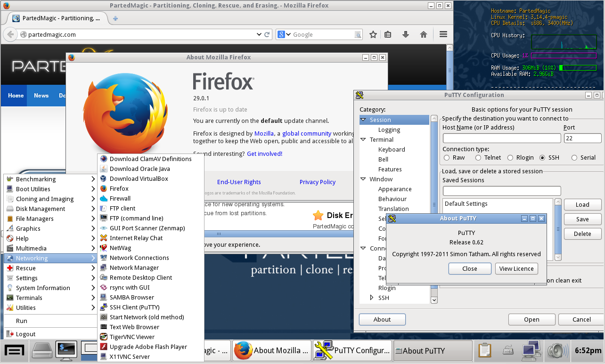Image resolution: width=605 pixels, height=364 pixels.
Task: Collapse the Terminal category tree node
Action: pyautogui.click(x=363, y=140)
